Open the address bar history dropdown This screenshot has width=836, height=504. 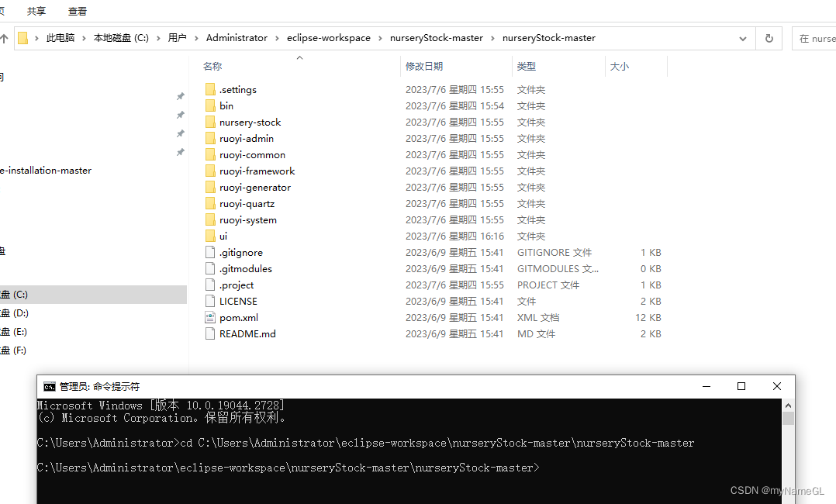point(742,37)
